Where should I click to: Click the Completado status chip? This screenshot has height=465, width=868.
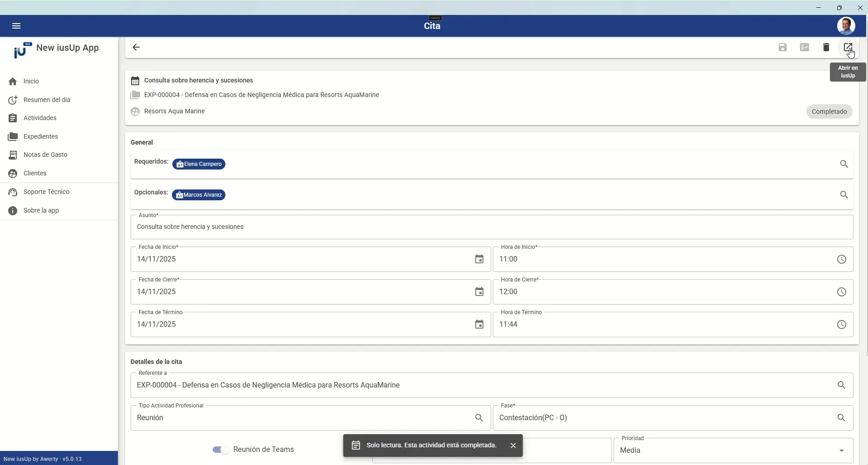(x=829, y=111)
